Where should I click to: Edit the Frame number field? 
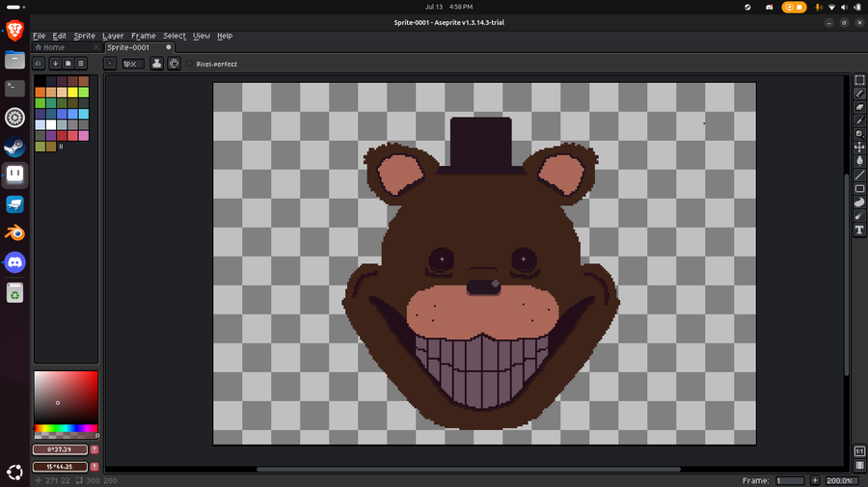[x=789, y=480]
